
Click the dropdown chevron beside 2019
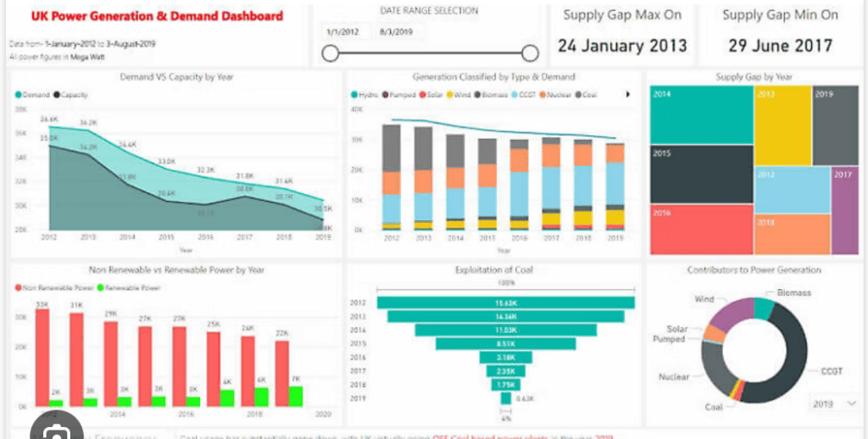[x=851, y=404]
